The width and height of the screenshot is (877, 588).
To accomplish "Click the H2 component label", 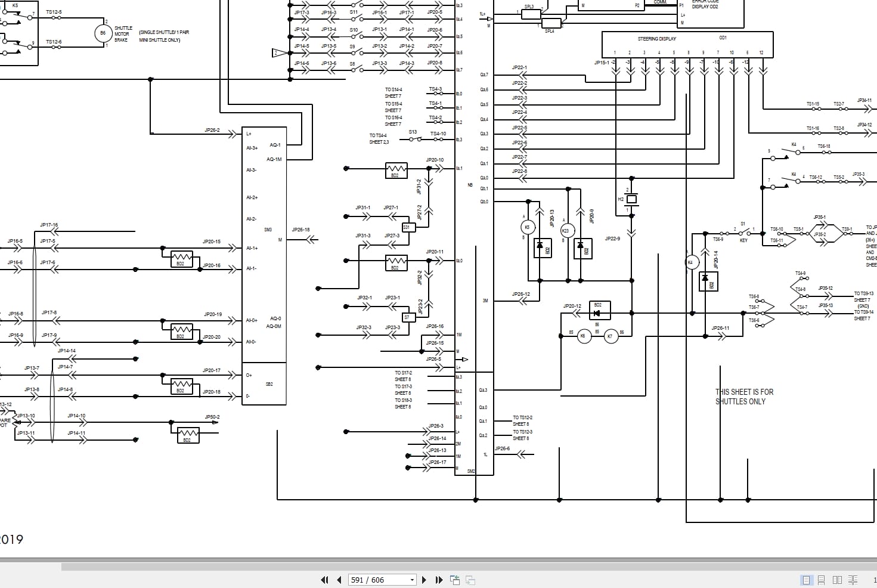I will [621, 199].
